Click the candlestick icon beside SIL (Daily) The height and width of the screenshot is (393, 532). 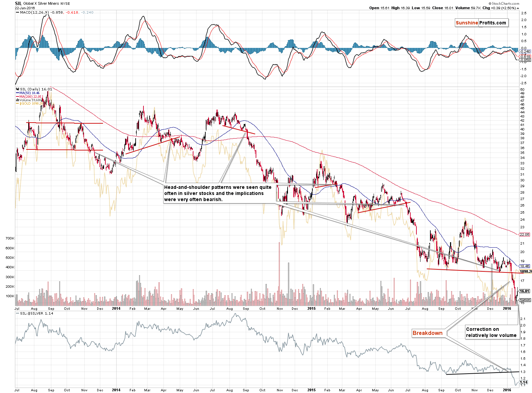point(17,89)
